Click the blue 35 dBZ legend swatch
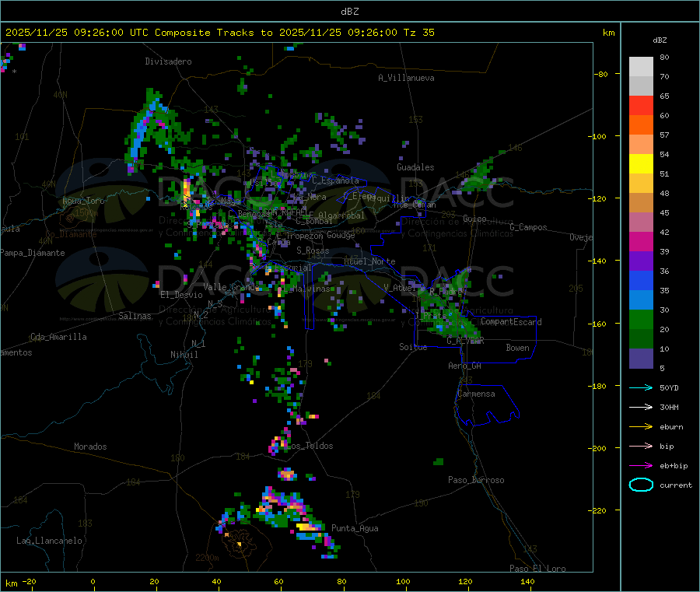The image size is (700, 592). 641,280
